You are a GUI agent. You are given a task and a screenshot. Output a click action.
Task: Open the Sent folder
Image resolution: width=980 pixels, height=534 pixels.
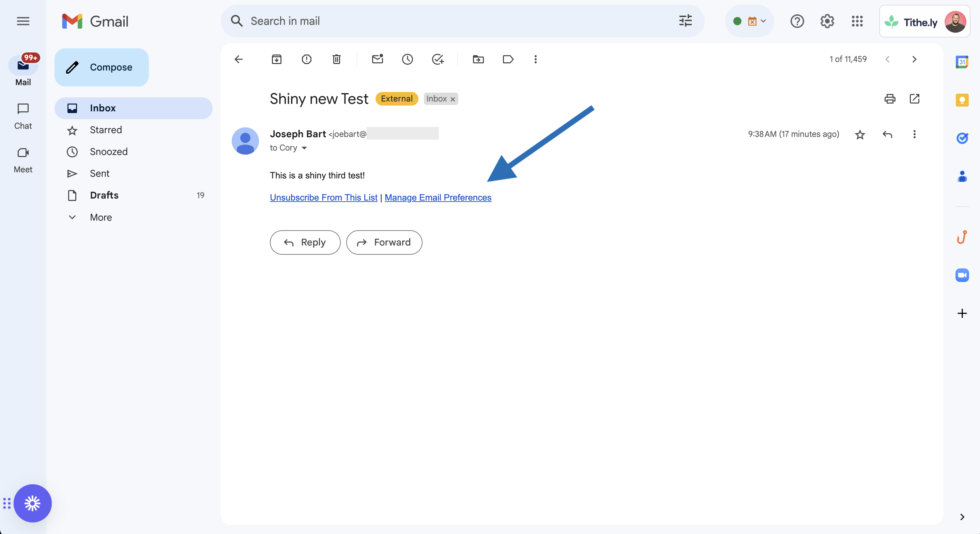pyautogui.click(x=134, y=173)
